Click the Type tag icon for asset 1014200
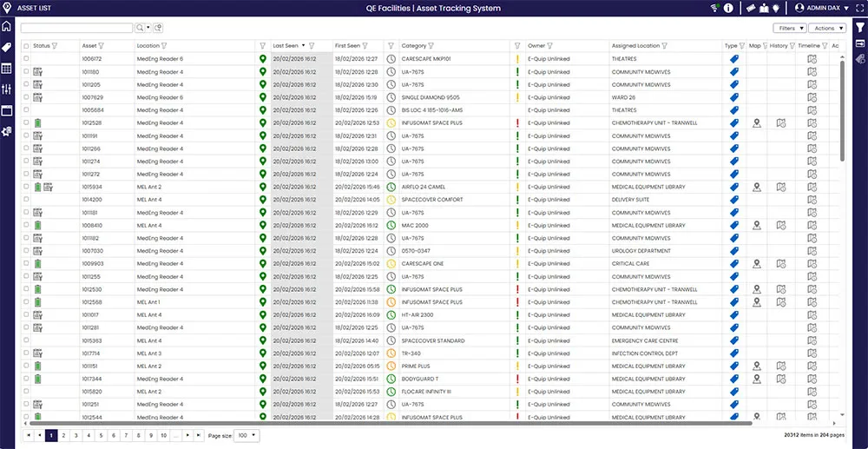Viewport: 868px width, 449px height. 734,200
